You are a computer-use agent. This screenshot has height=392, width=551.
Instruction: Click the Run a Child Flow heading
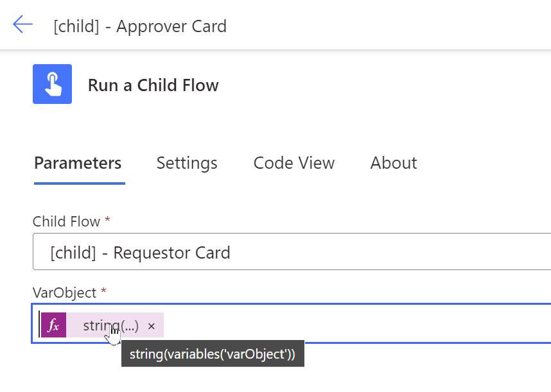coord(153,85)
